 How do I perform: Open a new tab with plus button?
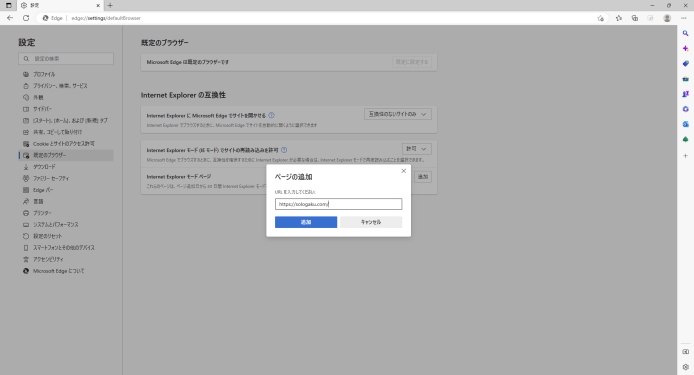coord(110,5)
